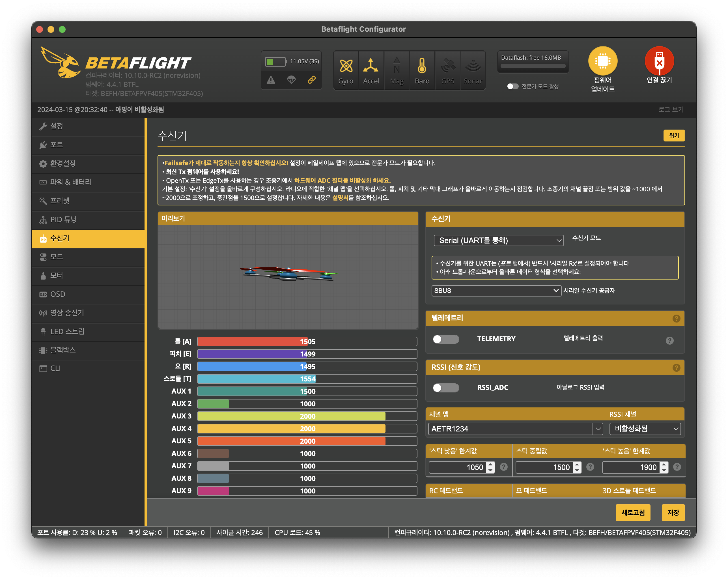Click the link icon under battery voltage
The image size is (728, 580).
311,80
